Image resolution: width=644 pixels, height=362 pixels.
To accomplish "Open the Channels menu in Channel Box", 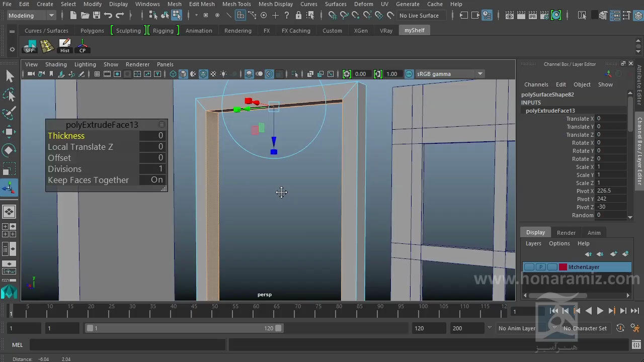I will click(536, 84).
